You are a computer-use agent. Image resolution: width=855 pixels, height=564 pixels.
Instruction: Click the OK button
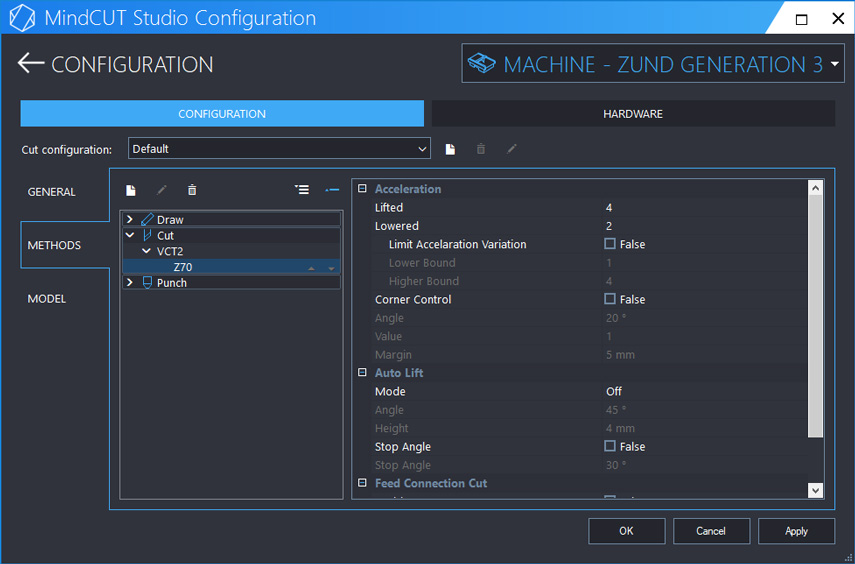(x=627, y=531)
